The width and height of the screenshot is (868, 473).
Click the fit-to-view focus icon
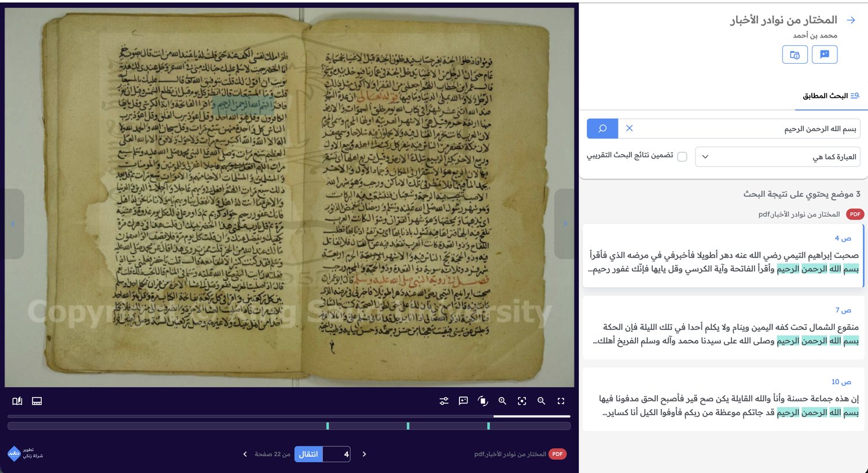pyautogui.click(x=522, y=401)
